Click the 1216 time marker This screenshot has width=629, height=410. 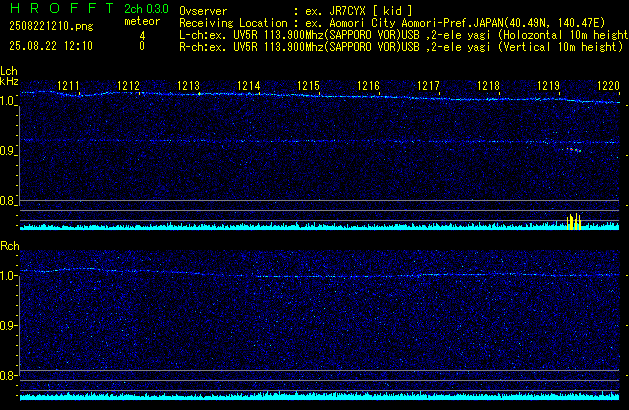click(x=368, y=86)
